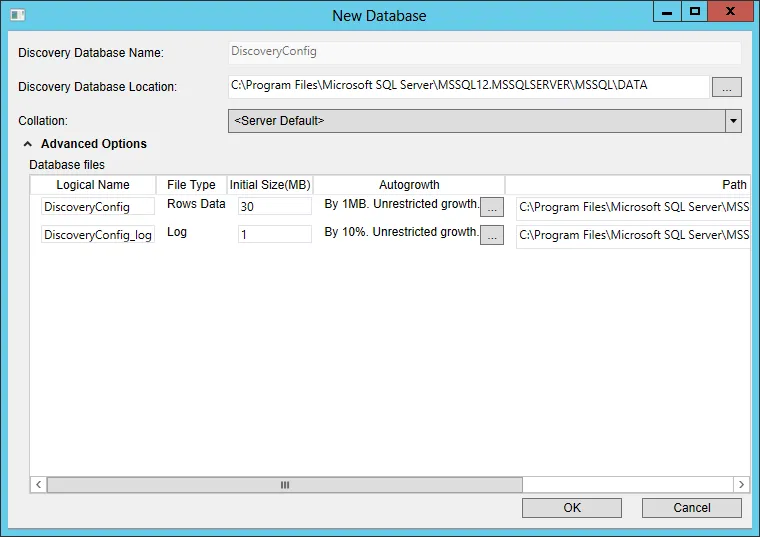This screenshot has height=537, width=760.
Task: Click the Cancel button
Action: pos(692,508)
